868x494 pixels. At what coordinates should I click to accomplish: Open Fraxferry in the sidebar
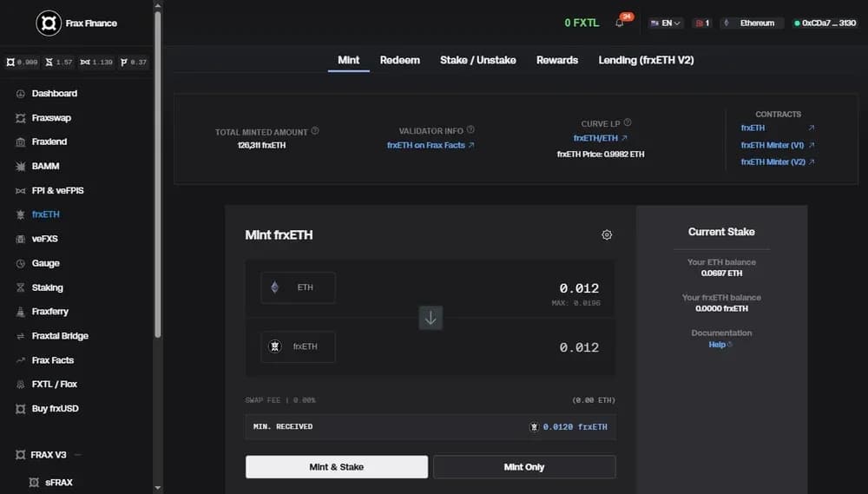tap(49, 311)
